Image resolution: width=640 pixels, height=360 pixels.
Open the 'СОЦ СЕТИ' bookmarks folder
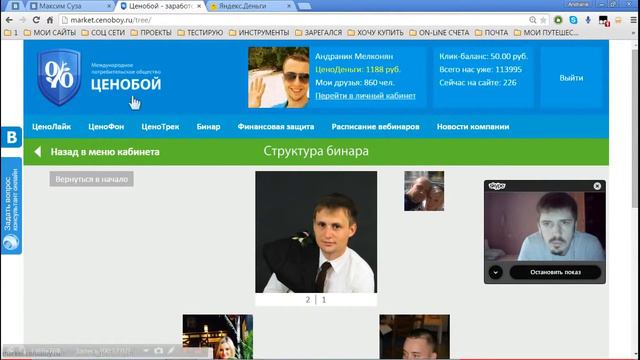(x=103, y=33)
